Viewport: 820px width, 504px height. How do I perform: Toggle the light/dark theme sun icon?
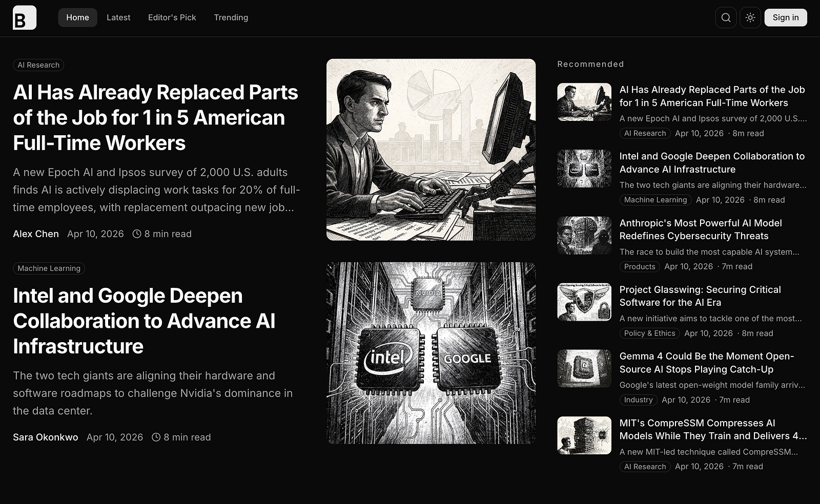tap(750, 17)
